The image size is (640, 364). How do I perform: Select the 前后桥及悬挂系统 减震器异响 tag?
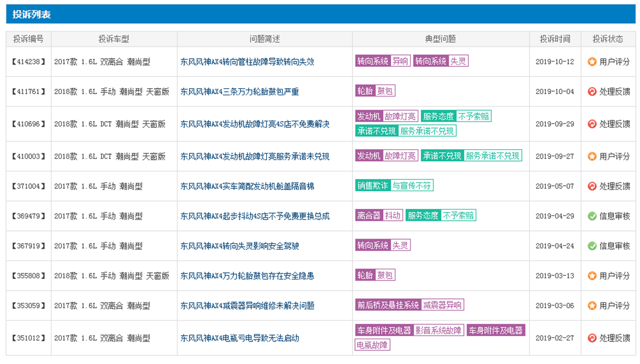click(x=409, y=305)
